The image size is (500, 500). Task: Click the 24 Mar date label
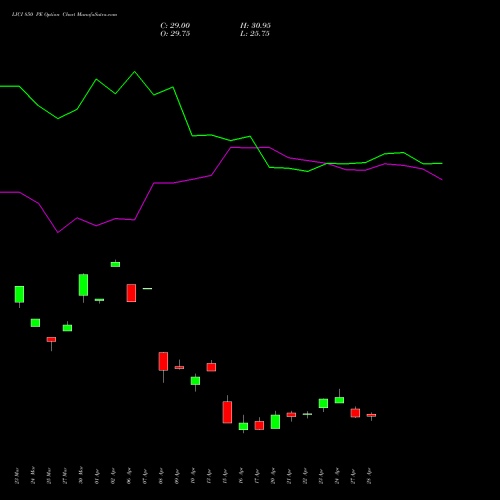point(33,476)
